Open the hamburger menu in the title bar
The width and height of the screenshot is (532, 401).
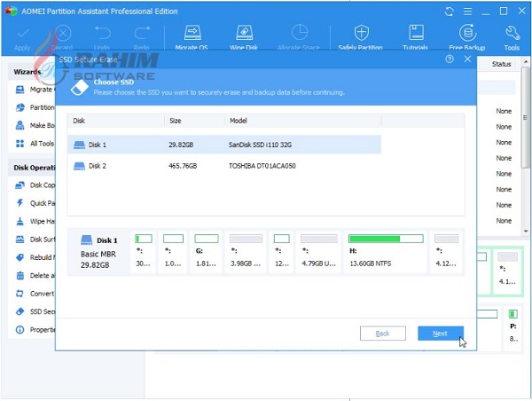click(x=467, y=12)
